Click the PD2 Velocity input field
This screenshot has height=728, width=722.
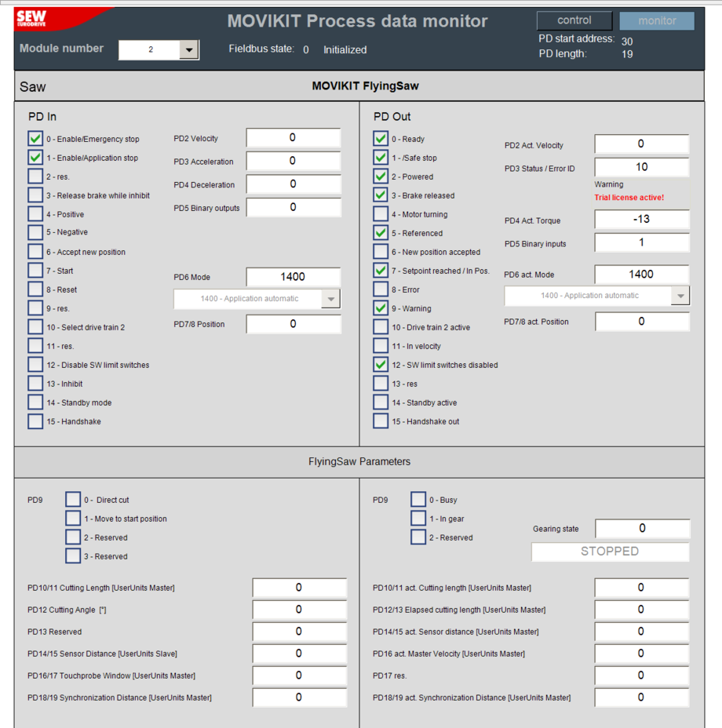pyautogui.click(x=293, y=138)
